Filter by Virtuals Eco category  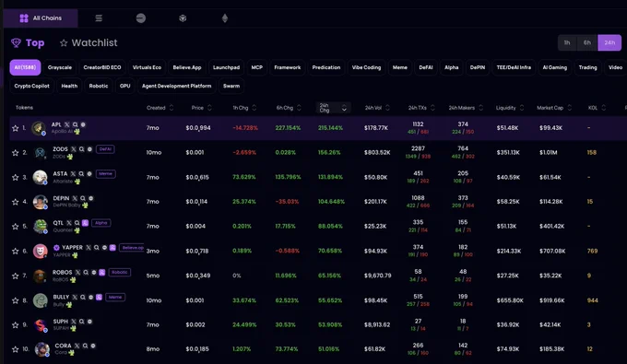pos(147,67)
